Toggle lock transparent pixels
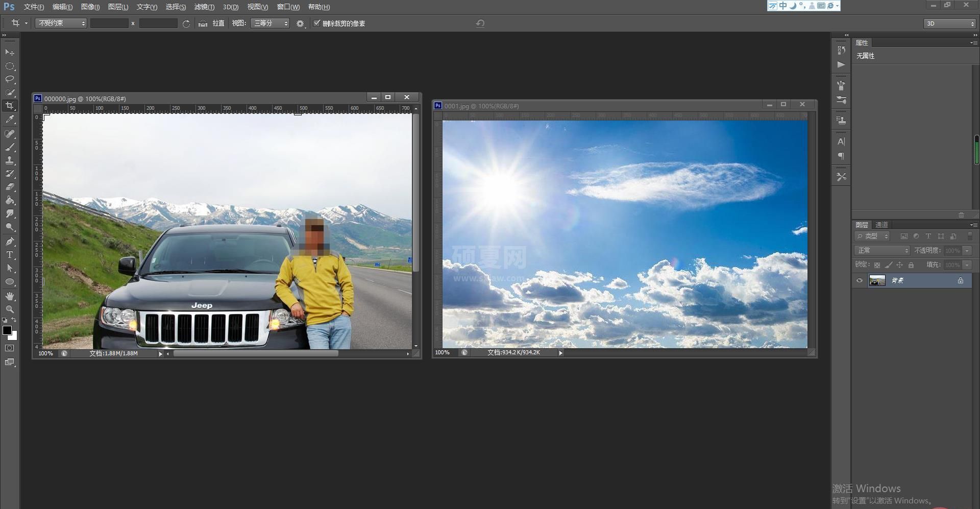 coord(877,265)
